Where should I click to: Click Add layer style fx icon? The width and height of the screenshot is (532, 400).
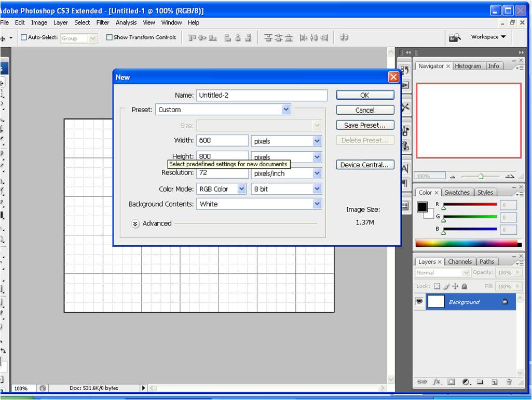pos(436,382)
